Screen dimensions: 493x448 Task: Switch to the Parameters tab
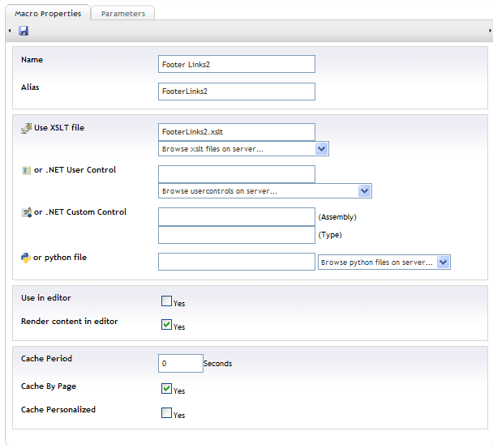[x=123, y=14]
